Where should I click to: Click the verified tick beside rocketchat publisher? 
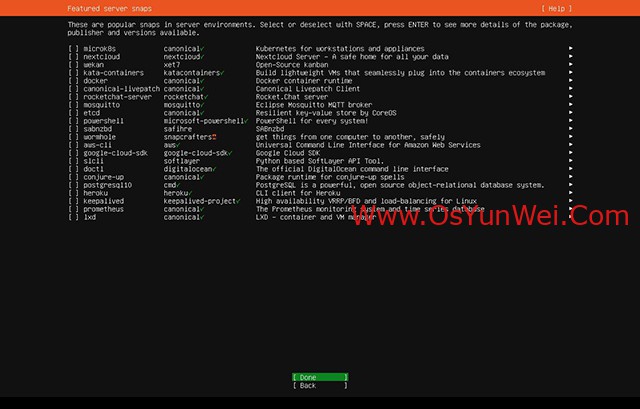206,97
